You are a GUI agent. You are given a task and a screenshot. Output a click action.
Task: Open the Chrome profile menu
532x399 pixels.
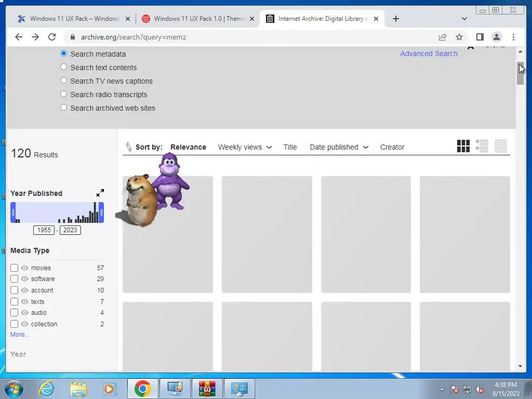pos(496,37)
